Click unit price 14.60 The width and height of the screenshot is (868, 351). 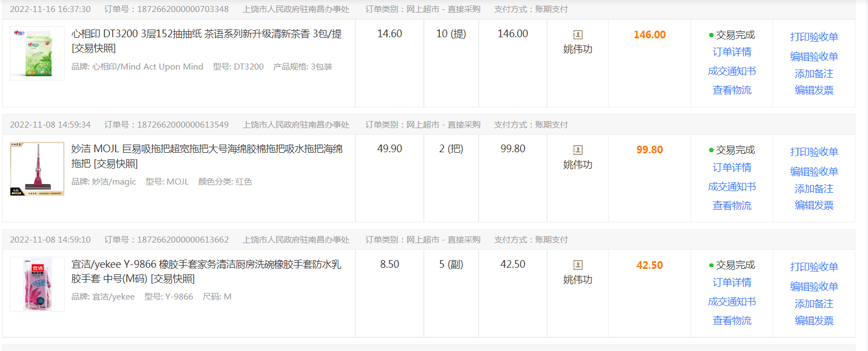coord(389,34)
